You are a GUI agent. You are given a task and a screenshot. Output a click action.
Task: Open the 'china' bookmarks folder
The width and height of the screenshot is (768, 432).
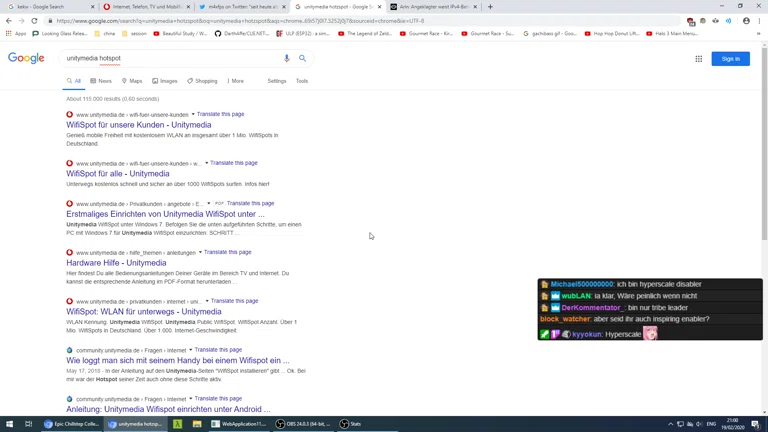point(105,34)
